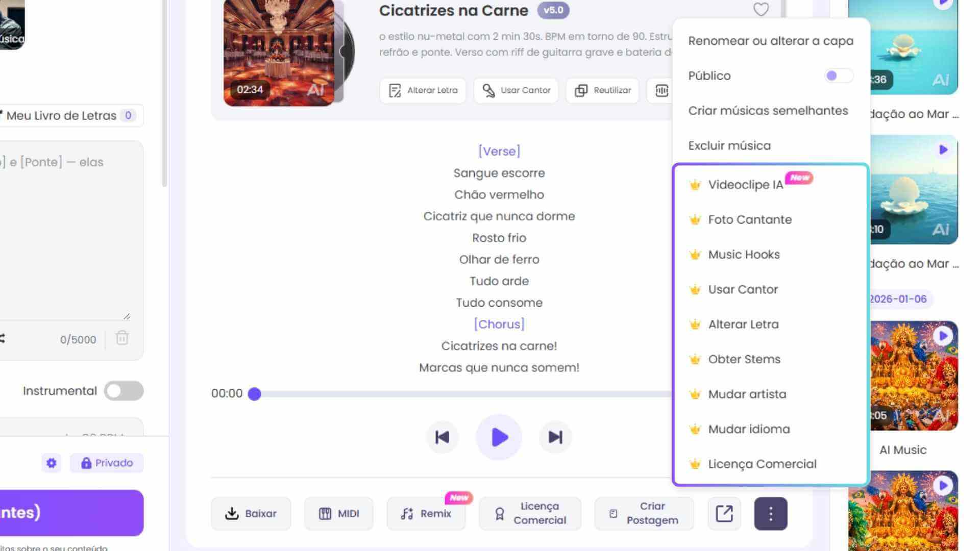Image resolution: width=980 pixels, height=551 pixels.
Task: Skip to previous track
Action: click(x=442, y=437)
